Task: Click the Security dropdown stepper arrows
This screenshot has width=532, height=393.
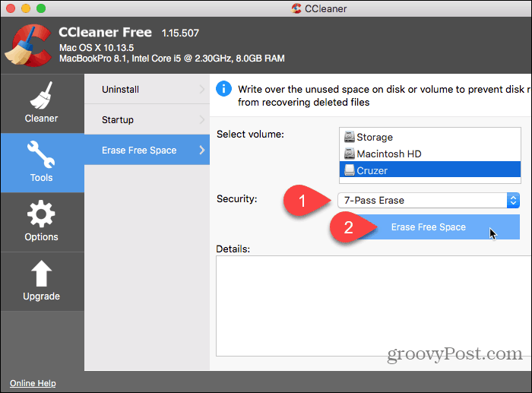Action: point(513,200)
